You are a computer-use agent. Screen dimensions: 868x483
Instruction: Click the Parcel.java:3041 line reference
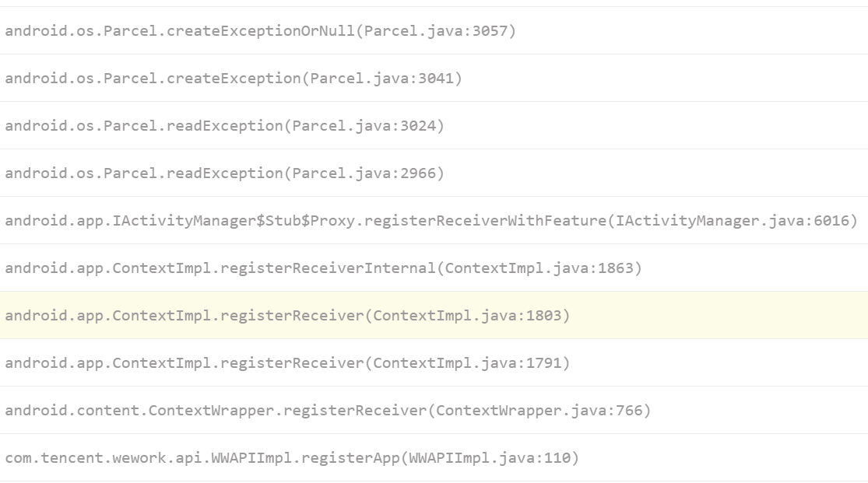382,79
